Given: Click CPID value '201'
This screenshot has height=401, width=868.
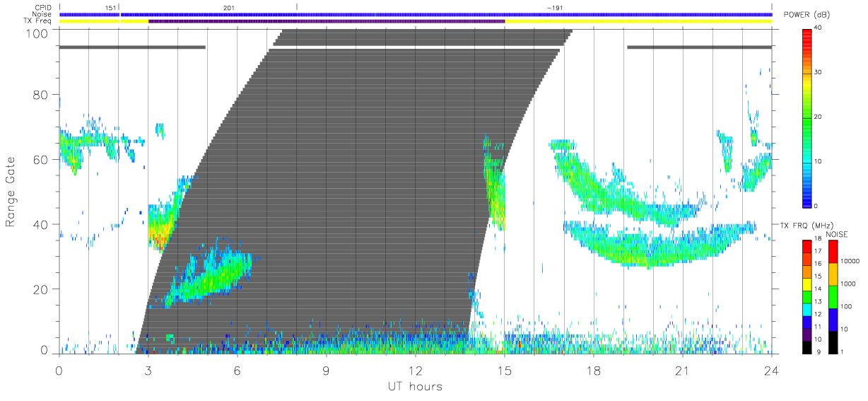Looking at the screenshot, I should (229, 8).
